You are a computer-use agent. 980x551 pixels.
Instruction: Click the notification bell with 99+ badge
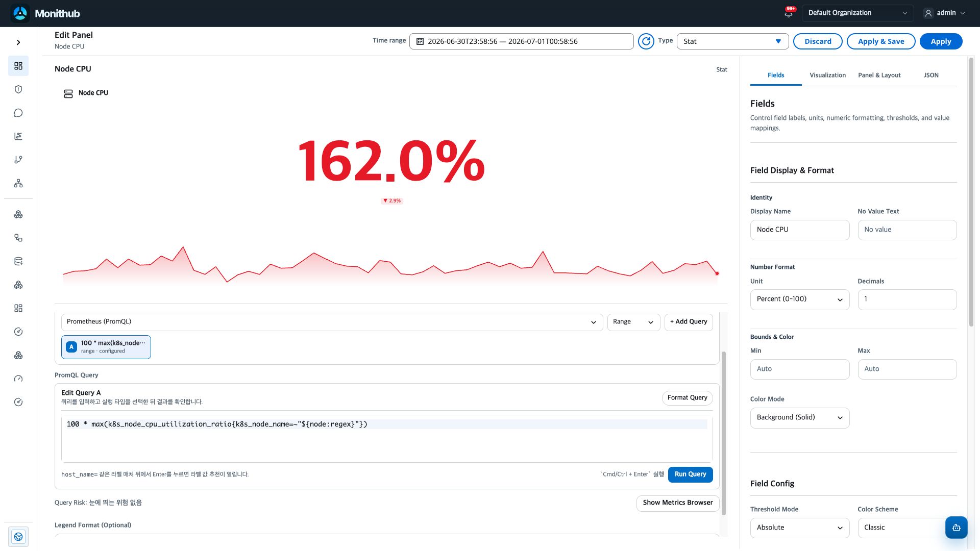coord(789,13)
